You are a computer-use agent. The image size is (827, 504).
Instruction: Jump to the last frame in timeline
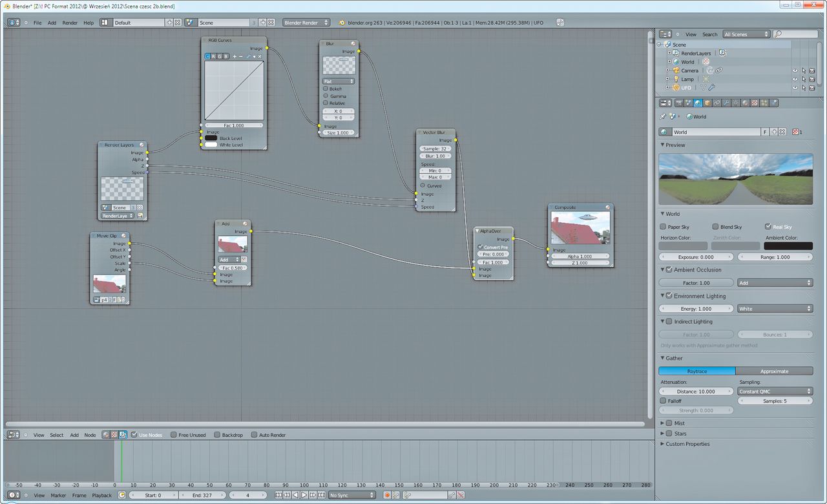[321, 495]
